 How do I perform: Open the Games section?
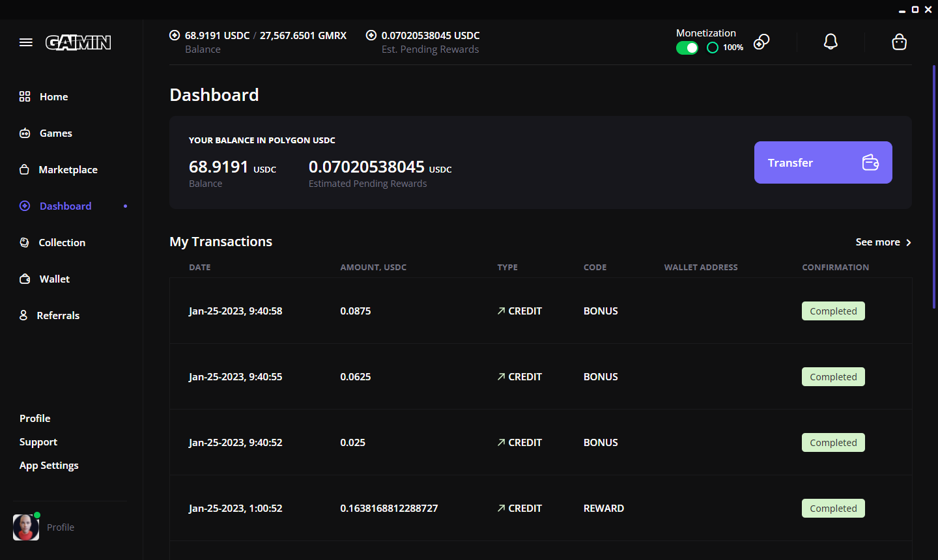(x=55, y=133)
